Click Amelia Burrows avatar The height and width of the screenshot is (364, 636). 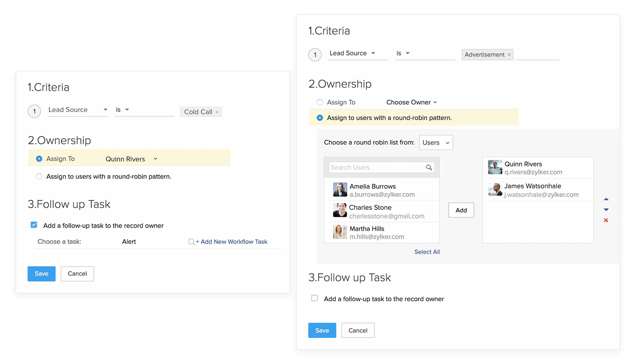[x=340, y=190]
